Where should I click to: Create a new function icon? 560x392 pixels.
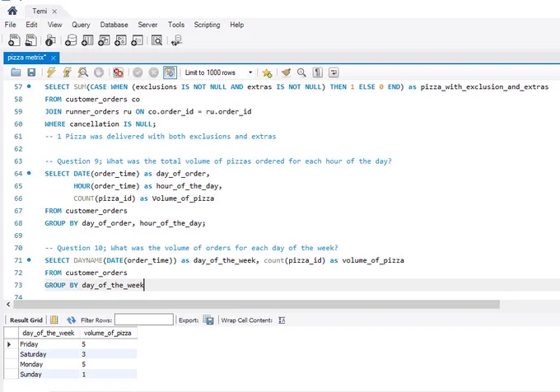click(x=138, y=40)
